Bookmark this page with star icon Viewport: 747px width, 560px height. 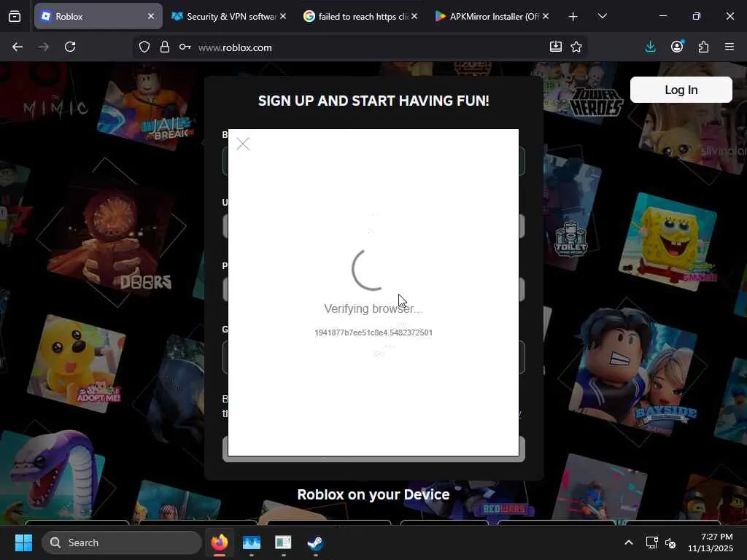[x=576, y=47]
